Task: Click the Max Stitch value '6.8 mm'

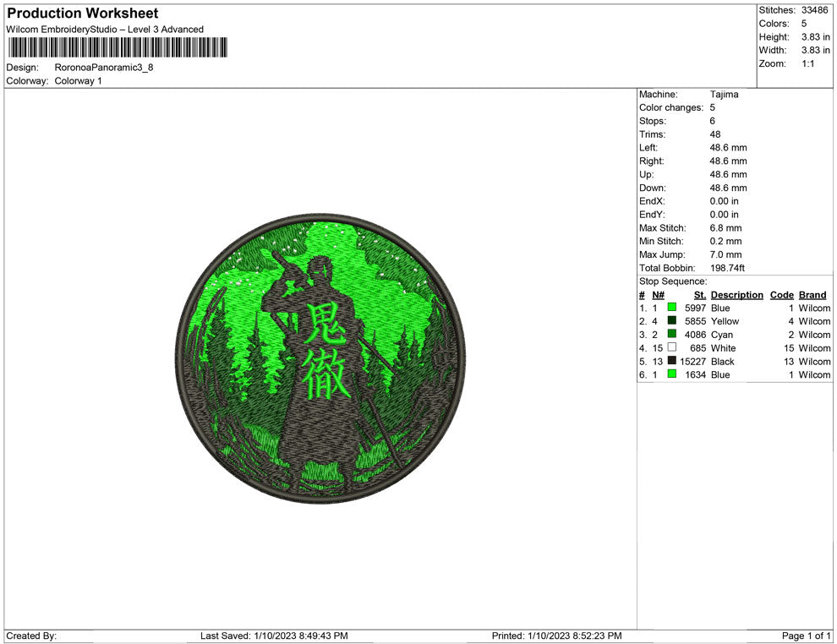Action: pos(725,228)
